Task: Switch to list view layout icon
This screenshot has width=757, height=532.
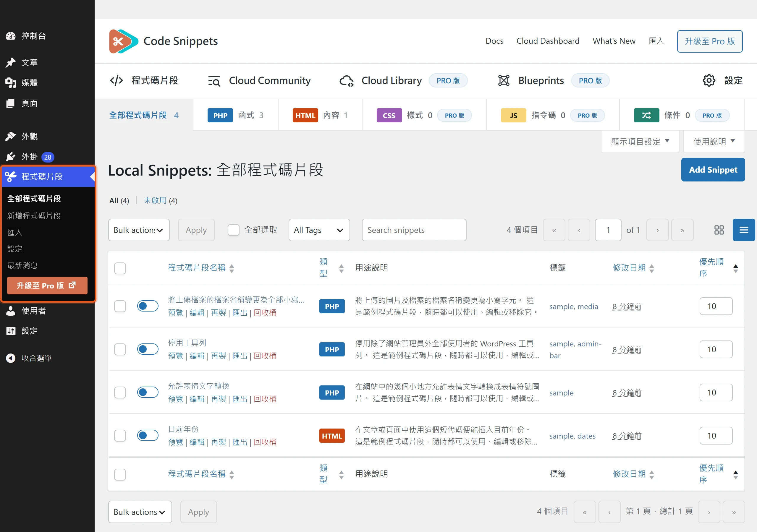Action: coord(744,230)
